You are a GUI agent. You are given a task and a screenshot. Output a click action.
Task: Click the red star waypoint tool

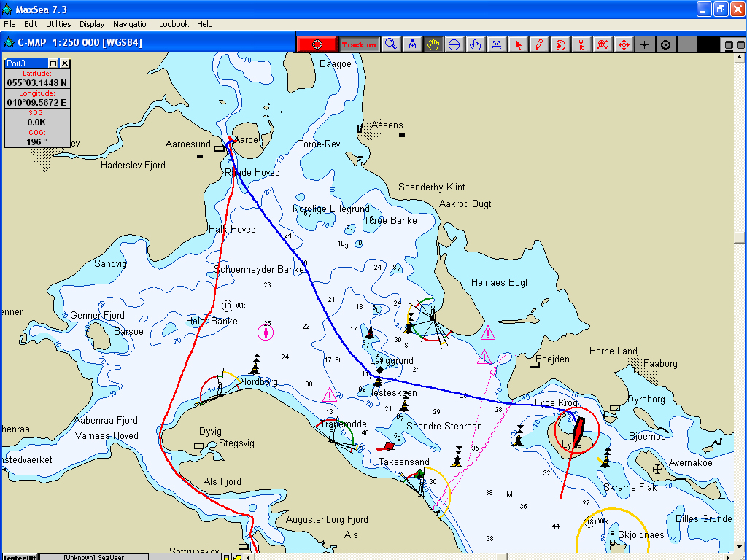point(602,44)
